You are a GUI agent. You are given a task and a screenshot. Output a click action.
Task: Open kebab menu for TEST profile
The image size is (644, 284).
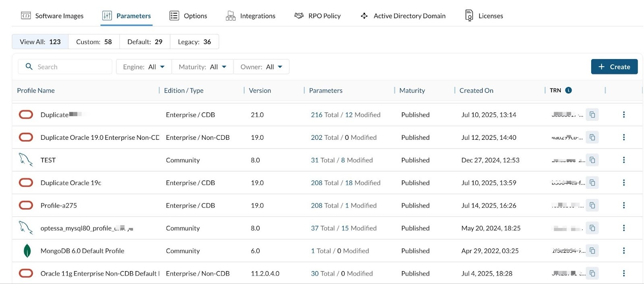pos(623,160)
